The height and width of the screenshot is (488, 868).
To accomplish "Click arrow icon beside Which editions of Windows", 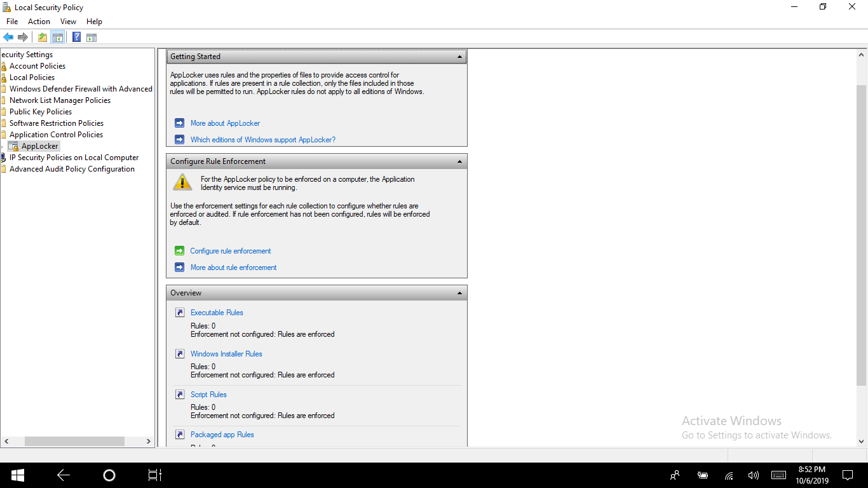I will coord(179,140).
